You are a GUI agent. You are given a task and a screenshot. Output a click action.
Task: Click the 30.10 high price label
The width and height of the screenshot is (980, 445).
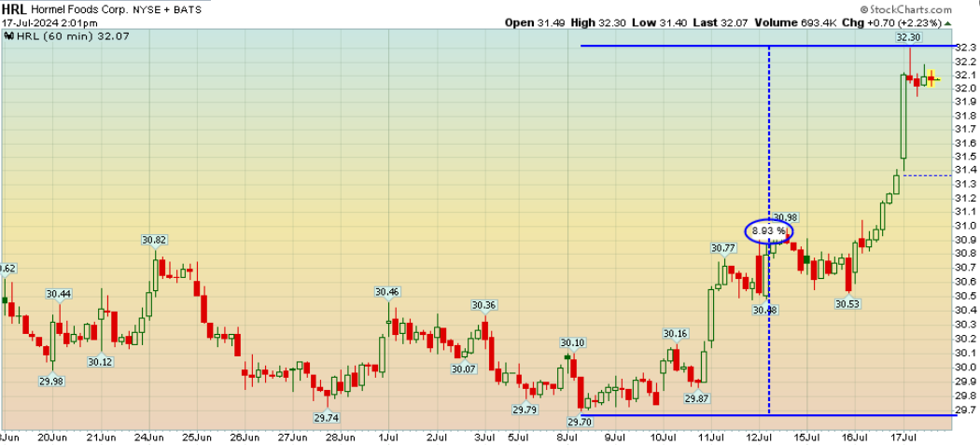(x=572, y=342)
